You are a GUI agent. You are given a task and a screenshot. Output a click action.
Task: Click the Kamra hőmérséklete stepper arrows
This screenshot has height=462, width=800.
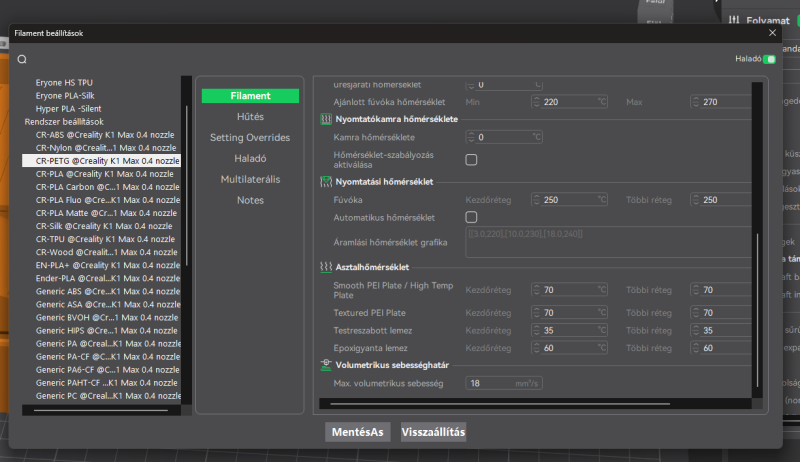[471, 137]
